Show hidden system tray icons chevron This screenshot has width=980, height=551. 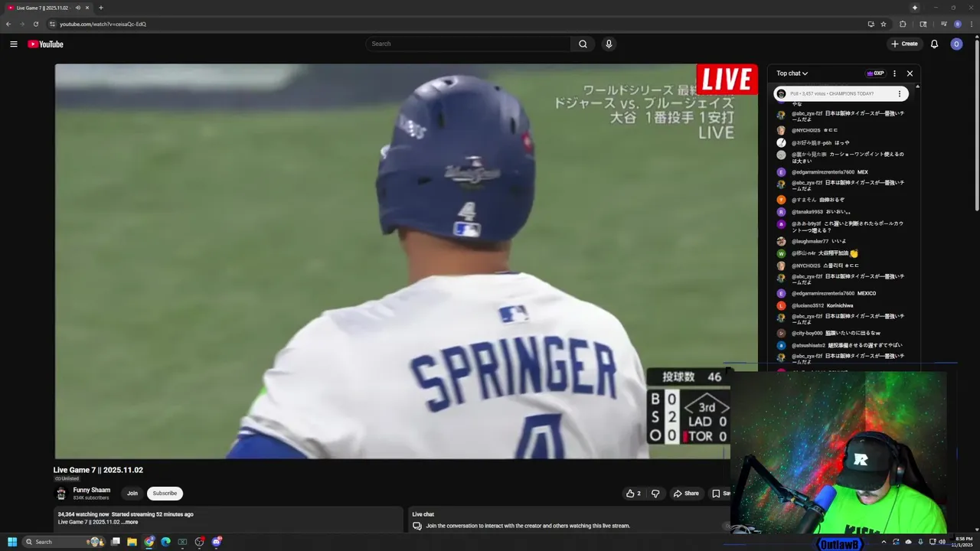(x=884, y=542)
